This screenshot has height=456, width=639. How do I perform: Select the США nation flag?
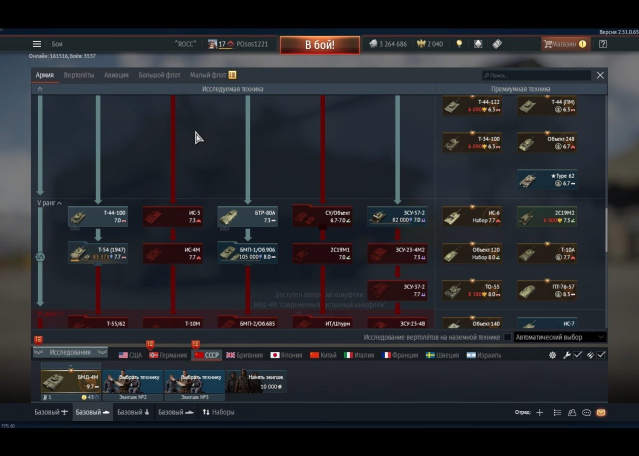(x=130, y=355)
